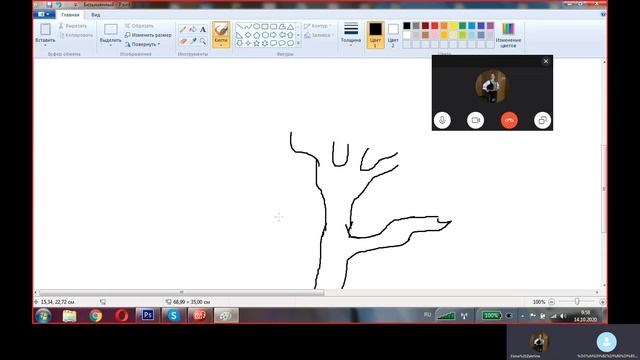Choose the curve shape

pos(248,27)
